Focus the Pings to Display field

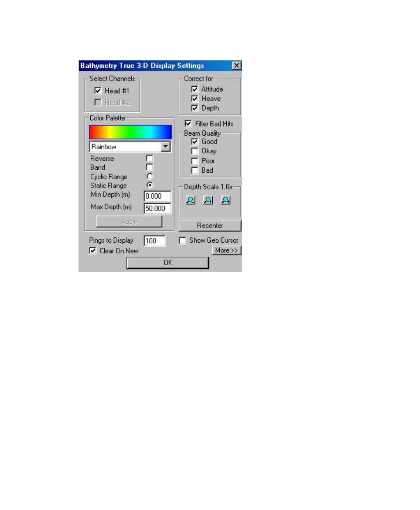pos(155,241)
